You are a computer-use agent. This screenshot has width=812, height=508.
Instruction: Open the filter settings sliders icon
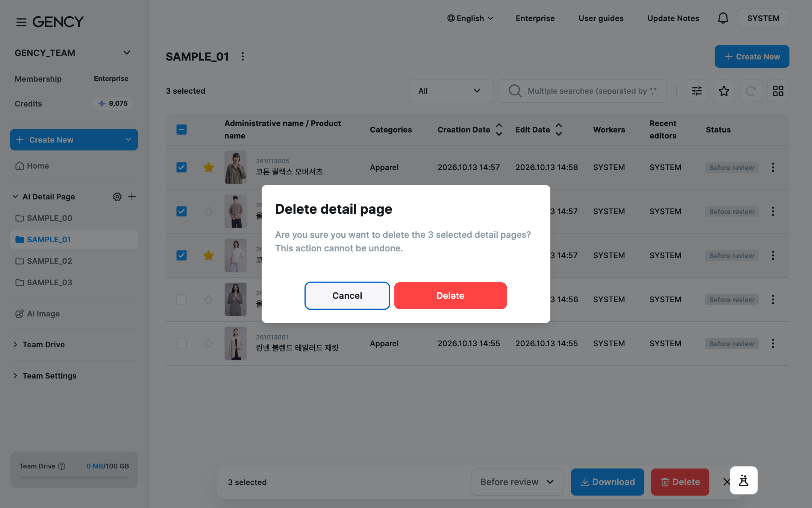click(697, 91)
